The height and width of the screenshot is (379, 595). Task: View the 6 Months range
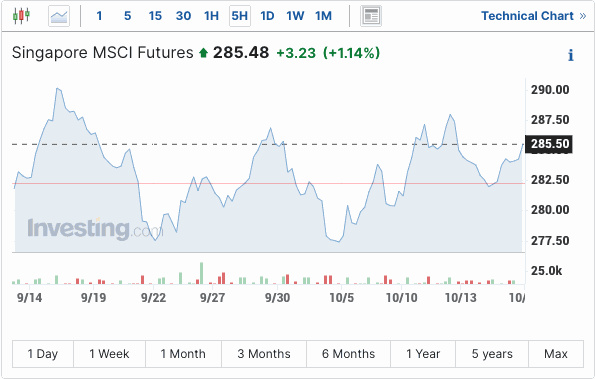pos(348,354)
